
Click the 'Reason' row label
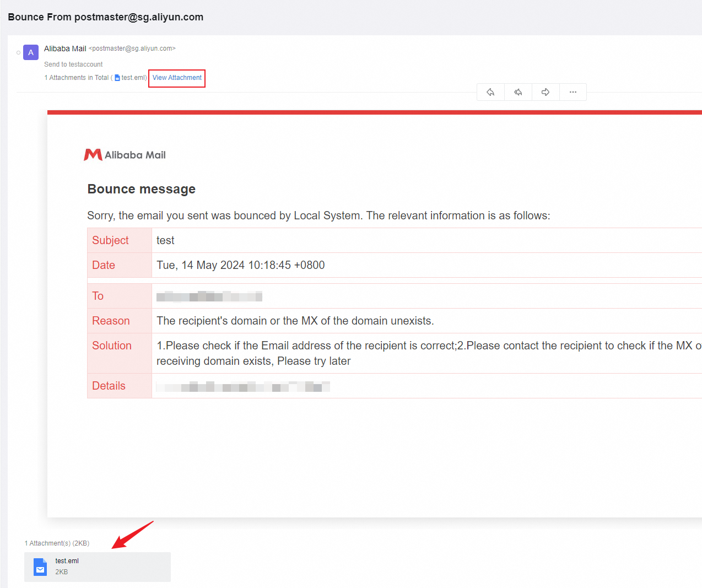click(x=111, y=321)
